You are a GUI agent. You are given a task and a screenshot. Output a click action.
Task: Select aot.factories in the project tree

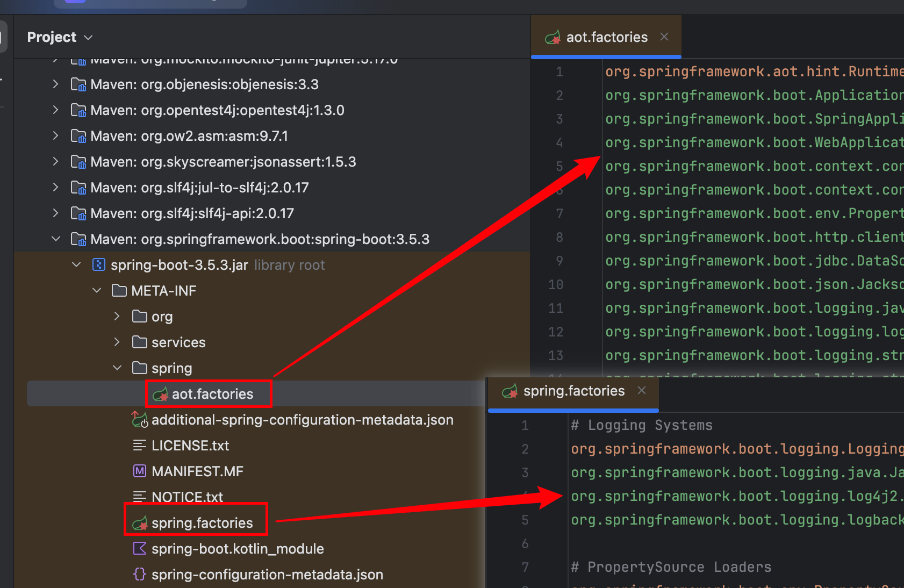(212, 394)
